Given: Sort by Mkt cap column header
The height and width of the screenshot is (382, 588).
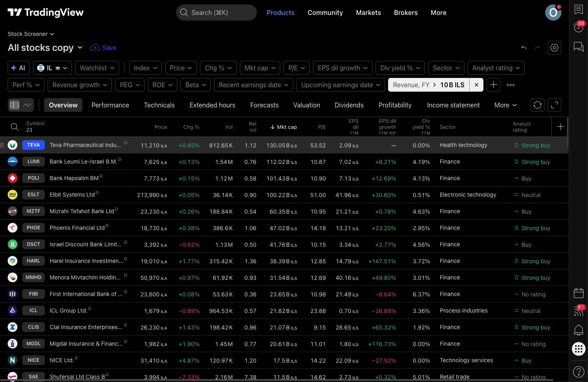Looking at the screenshot, I should (283, 127).
